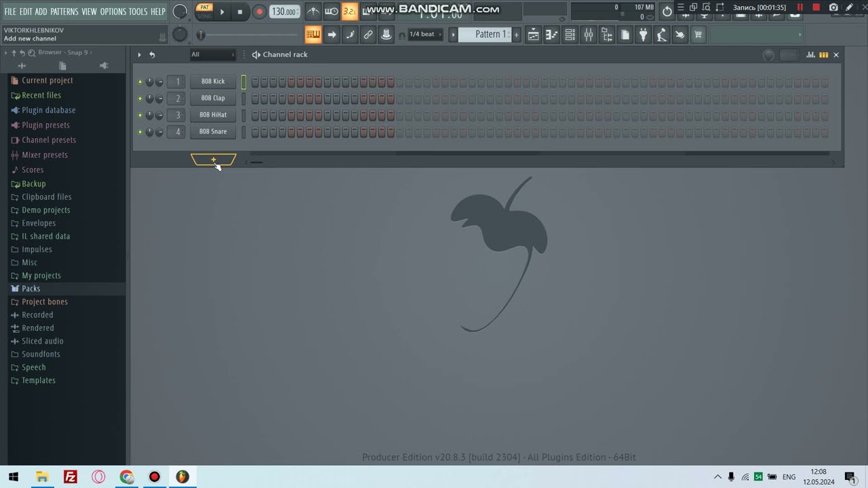Open the shopping cart icon

click(x=698, y=35)
